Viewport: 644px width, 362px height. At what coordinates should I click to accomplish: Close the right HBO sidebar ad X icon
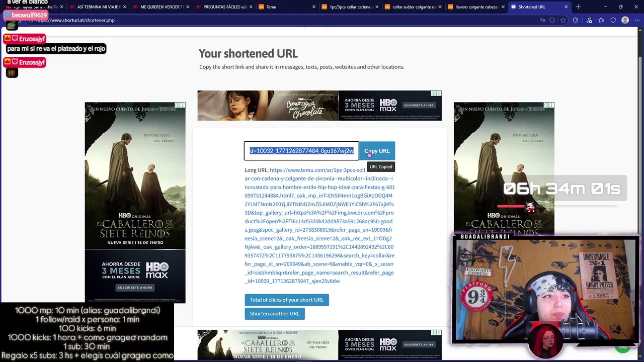click(x=552, y=105)
